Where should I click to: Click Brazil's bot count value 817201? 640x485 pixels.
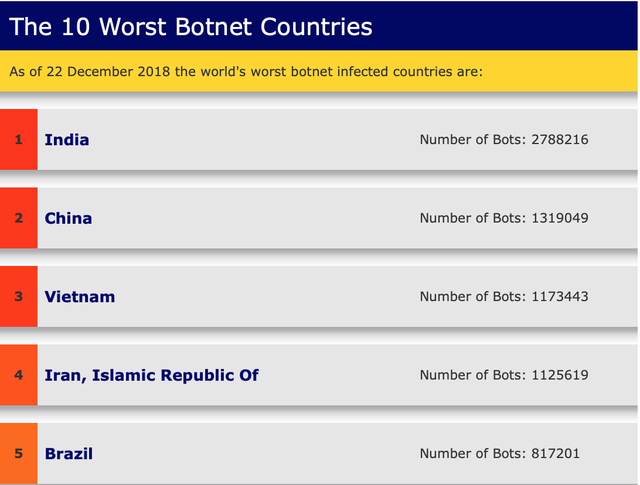pos(555,453)
